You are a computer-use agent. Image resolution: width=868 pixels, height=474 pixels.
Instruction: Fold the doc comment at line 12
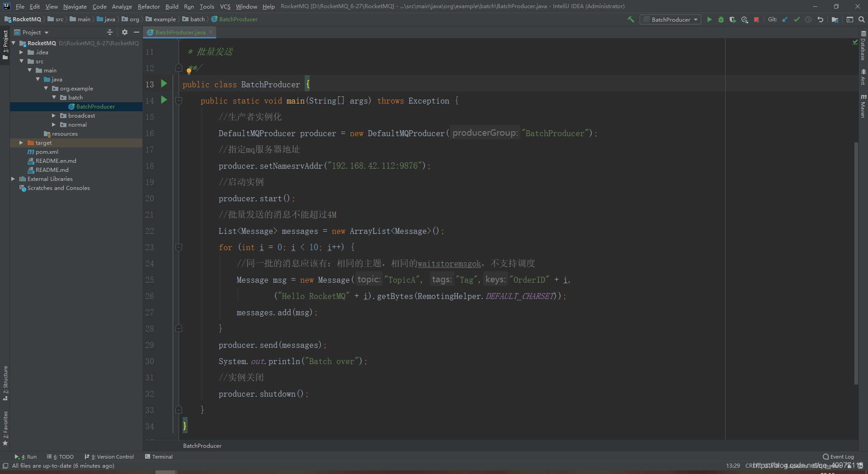tap(179, 68)
